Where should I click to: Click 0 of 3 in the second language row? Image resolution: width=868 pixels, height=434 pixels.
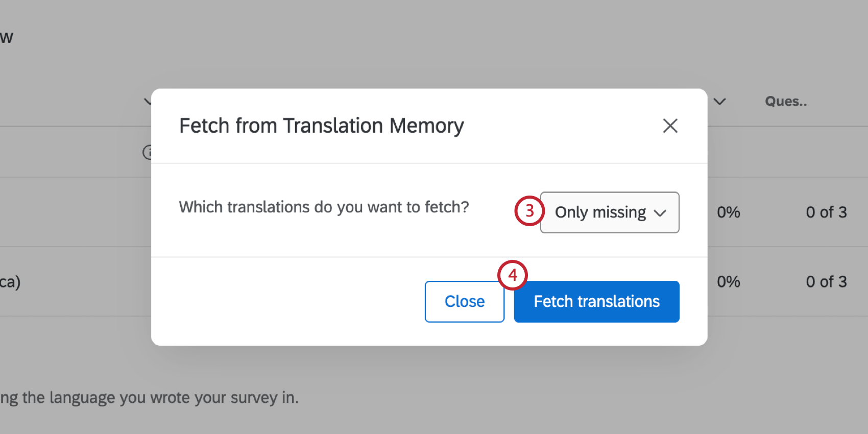(x=826, y=281)
